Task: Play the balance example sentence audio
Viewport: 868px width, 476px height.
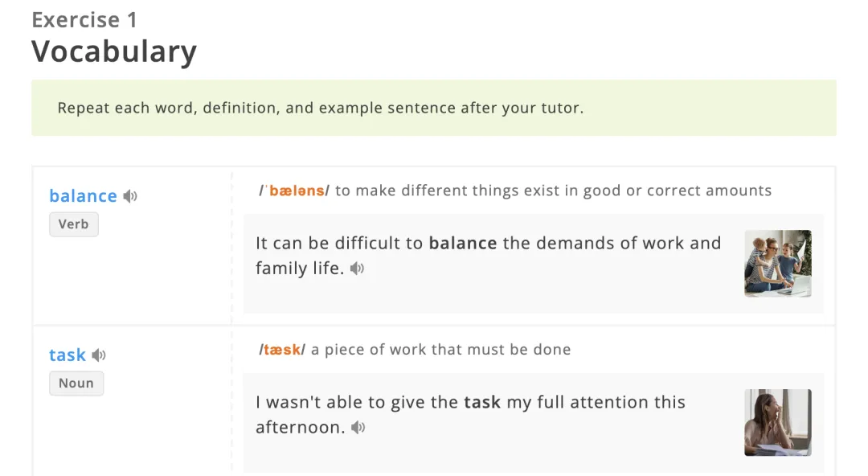Action: pyautogui.click(x=357, y=269)
